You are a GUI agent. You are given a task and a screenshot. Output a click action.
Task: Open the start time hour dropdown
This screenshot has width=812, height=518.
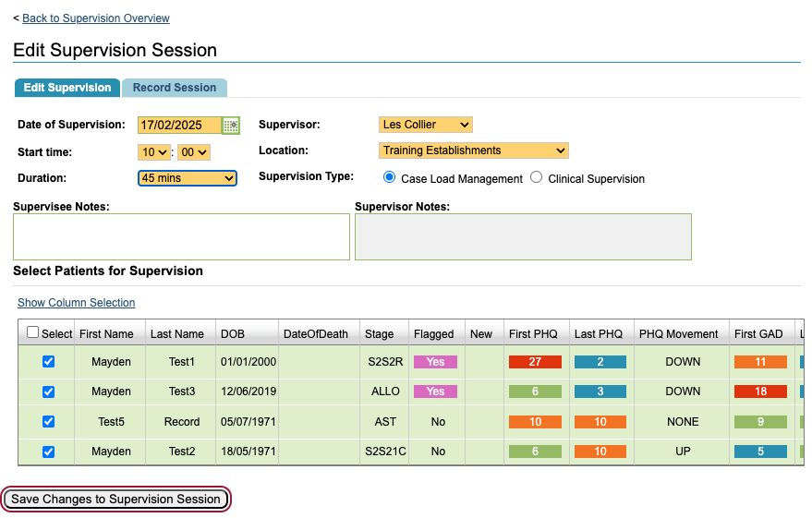154,152
